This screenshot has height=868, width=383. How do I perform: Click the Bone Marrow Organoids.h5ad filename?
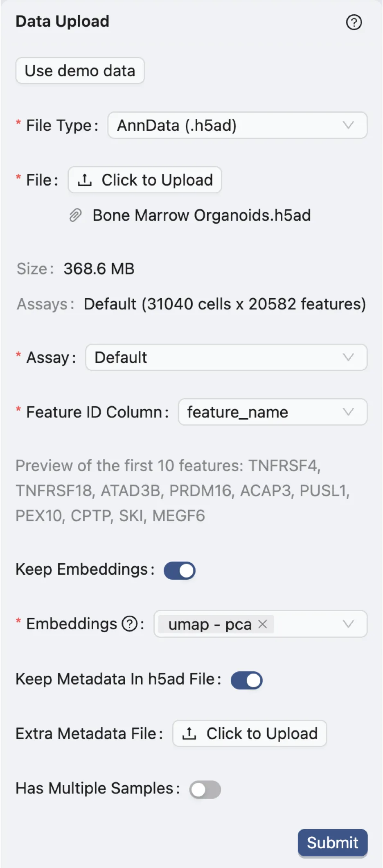pos(201,215)
